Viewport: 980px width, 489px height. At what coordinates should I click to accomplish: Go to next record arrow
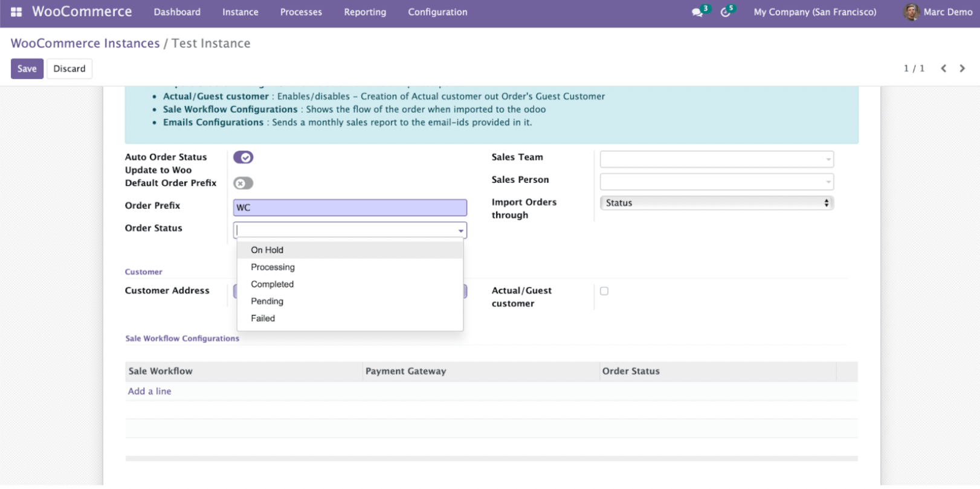pyautogui.click(x=962, y=69)
